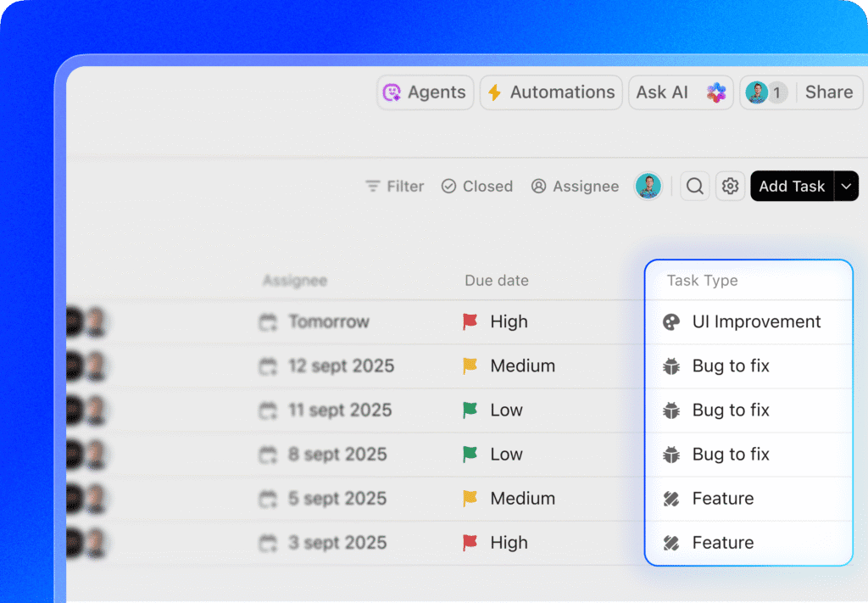This screenshot has width=868, height=603.
Task: Click the search magnifier icon
Action: click(x=694, y=187)
